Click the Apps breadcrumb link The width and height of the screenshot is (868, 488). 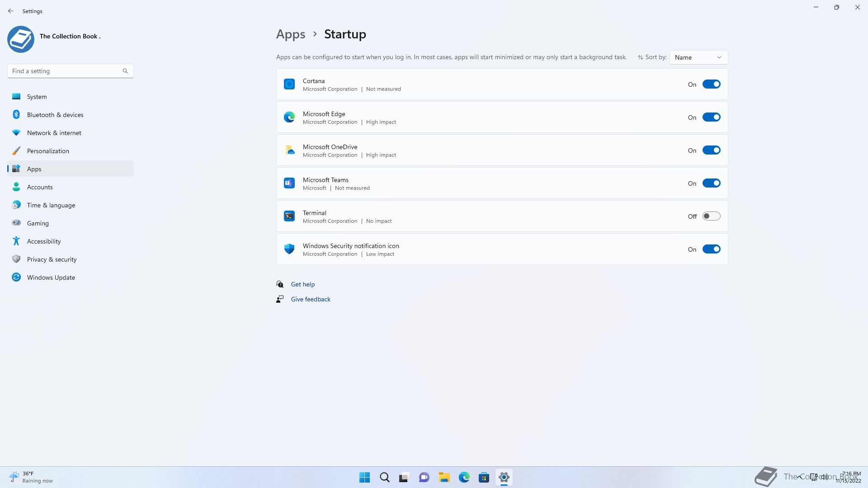[291, 34]
